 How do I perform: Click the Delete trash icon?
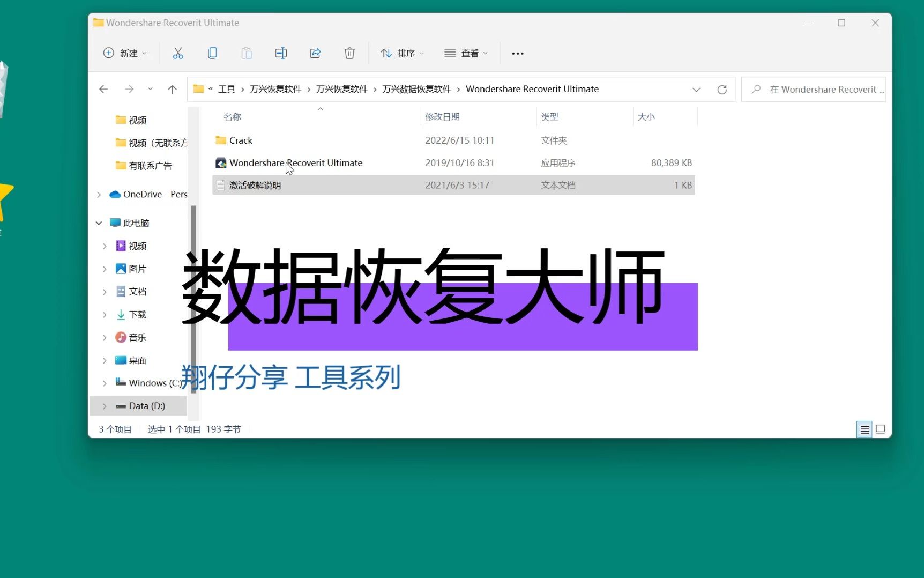(x=349, y=53)
